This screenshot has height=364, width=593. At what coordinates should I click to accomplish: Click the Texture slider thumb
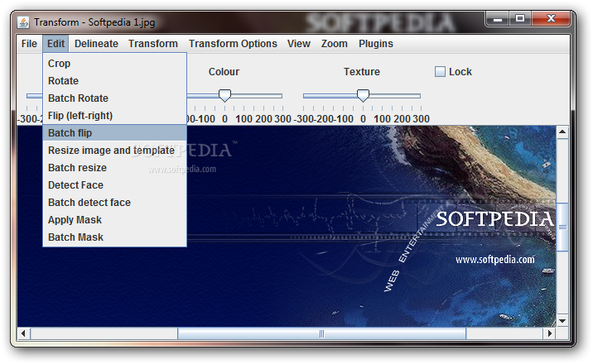363,95
